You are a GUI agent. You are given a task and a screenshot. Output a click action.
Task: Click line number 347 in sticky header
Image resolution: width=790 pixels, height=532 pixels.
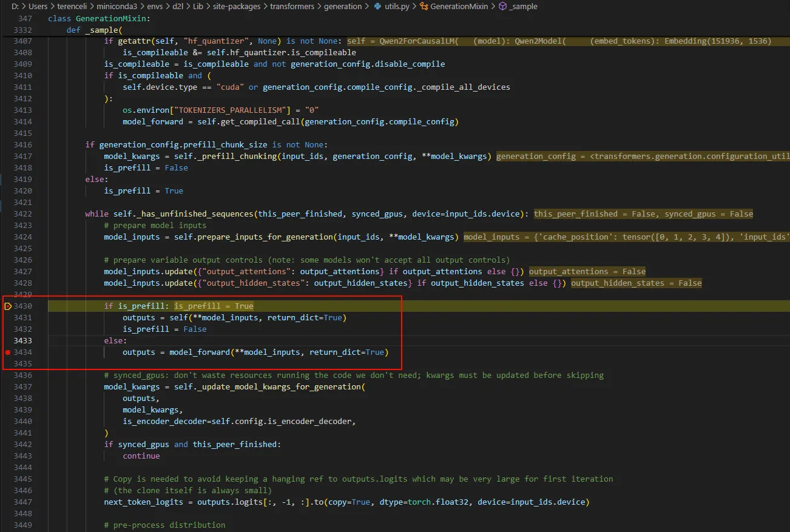[25, 19]
